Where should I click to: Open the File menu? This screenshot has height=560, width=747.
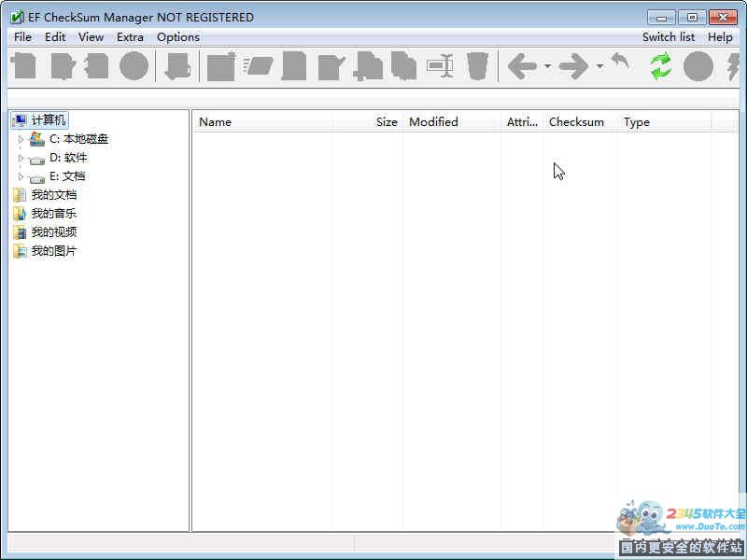(x=22, y=37)
